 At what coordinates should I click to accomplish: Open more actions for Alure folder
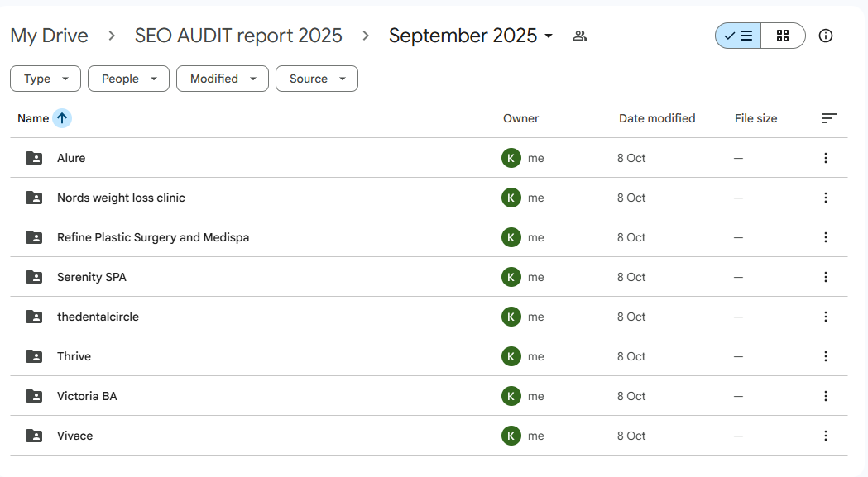click(825, 158)
